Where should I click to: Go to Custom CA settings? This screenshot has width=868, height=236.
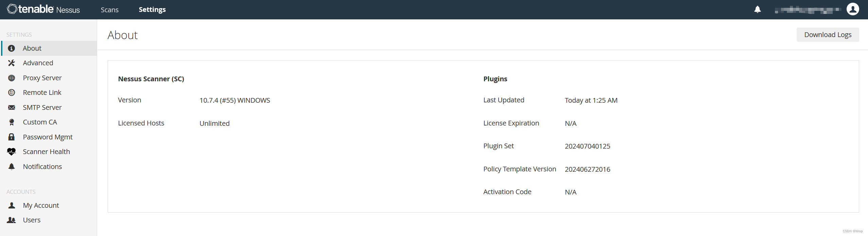pos(49,122)
